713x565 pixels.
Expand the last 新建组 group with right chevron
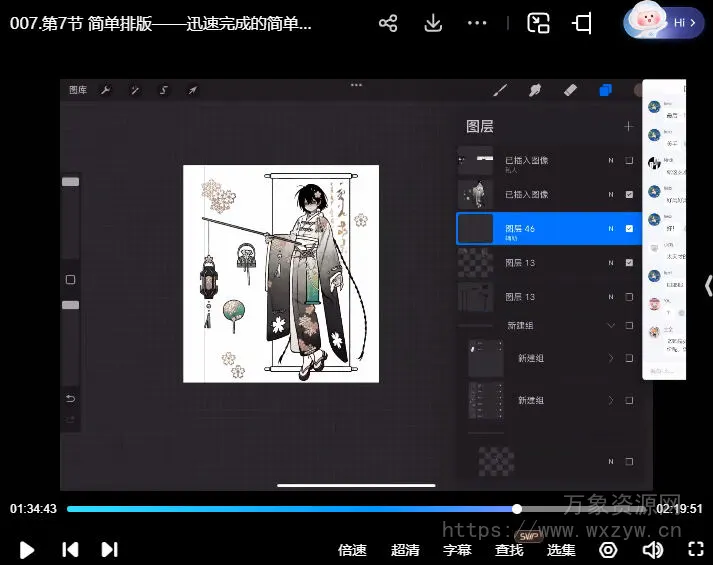[611, 400]
